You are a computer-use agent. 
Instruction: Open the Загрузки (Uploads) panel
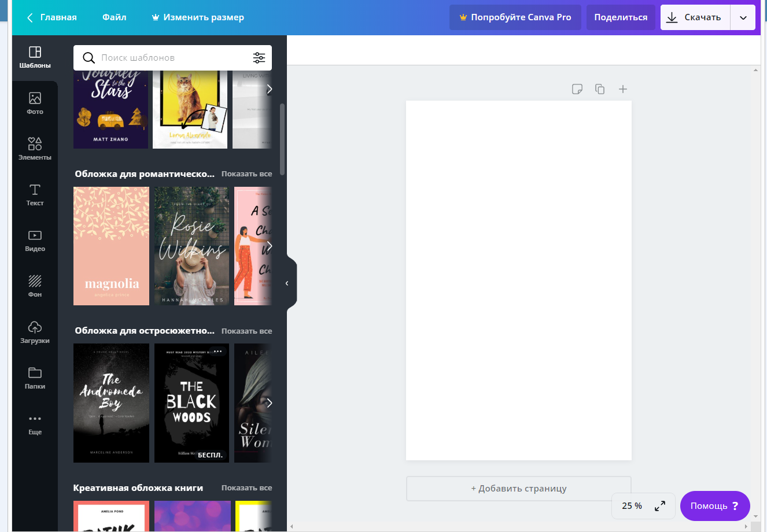coord(35,332)
